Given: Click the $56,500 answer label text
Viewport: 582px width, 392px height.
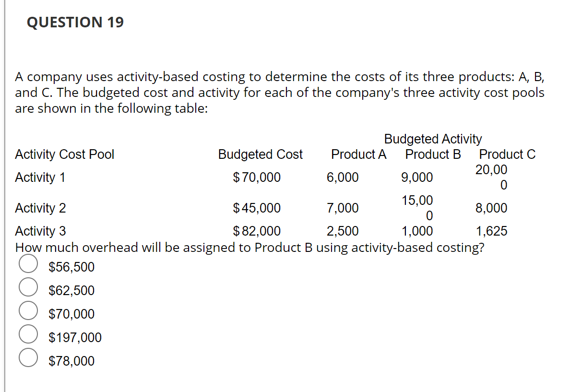Looking at the screenshot, I should pos(71,267).
